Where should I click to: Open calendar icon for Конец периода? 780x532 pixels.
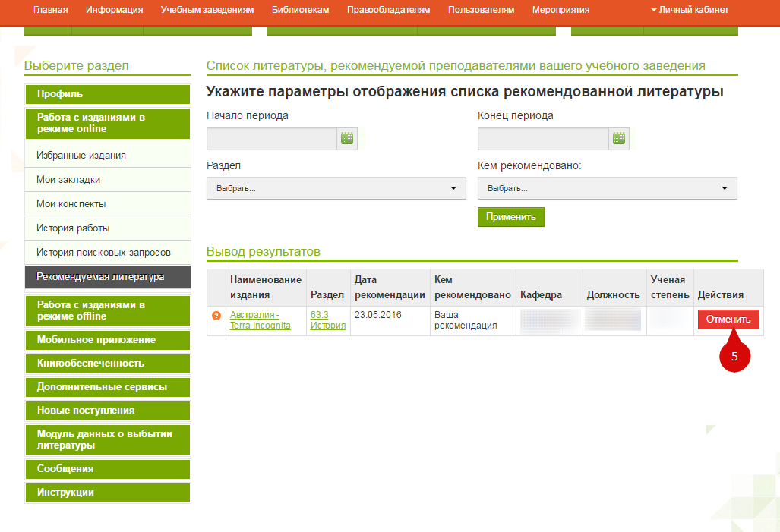(x=619, y=138)
